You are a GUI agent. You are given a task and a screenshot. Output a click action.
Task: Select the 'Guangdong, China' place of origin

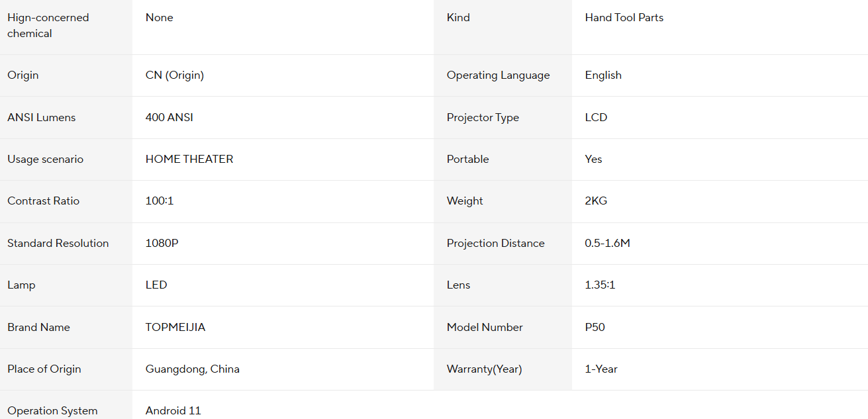point(193,369)
